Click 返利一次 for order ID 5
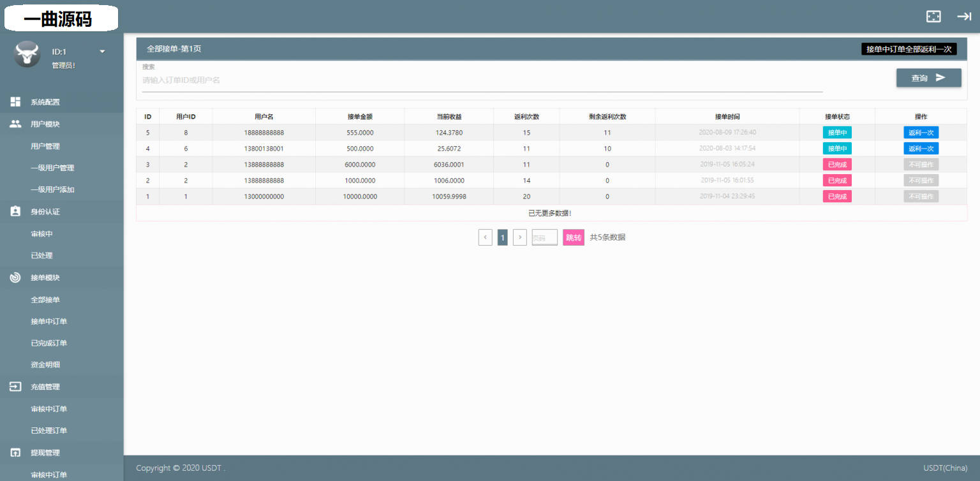Image resolution: width=980 pixels, height=481 pixels. 921,133
